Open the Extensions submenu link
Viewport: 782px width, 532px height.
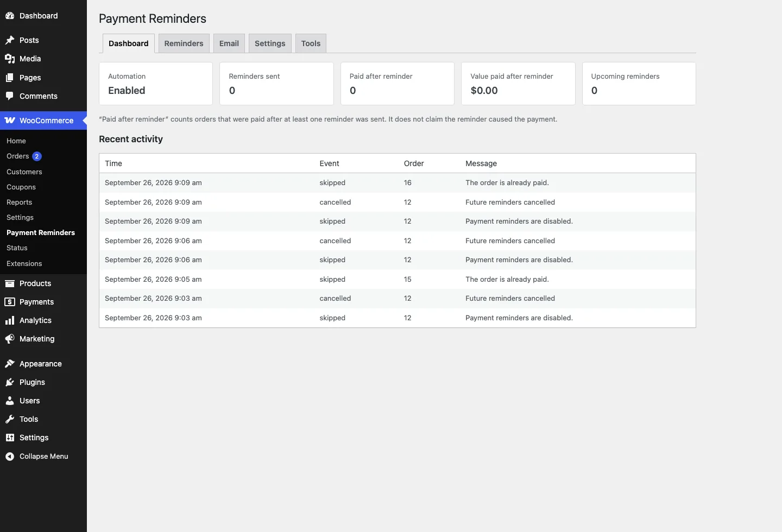click(x=24, y=263)
